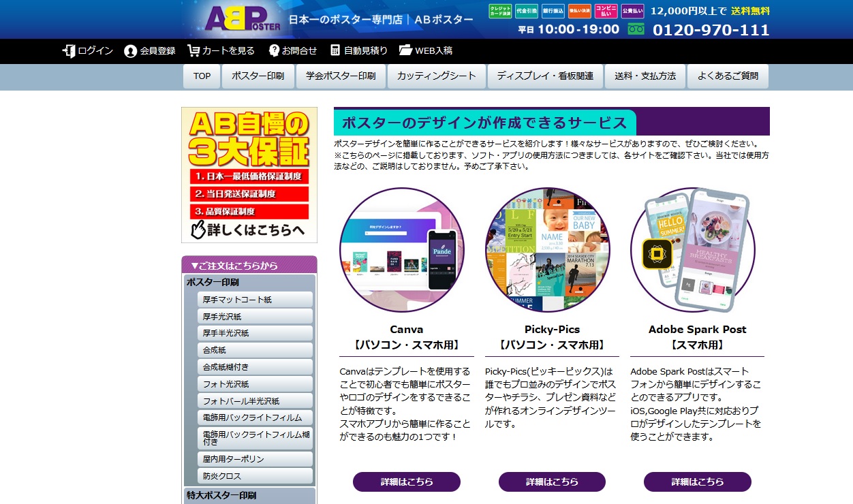Click the 後払い決済 orange badge
Viewport: 853px width, 504px height.
tap(579, 11)
